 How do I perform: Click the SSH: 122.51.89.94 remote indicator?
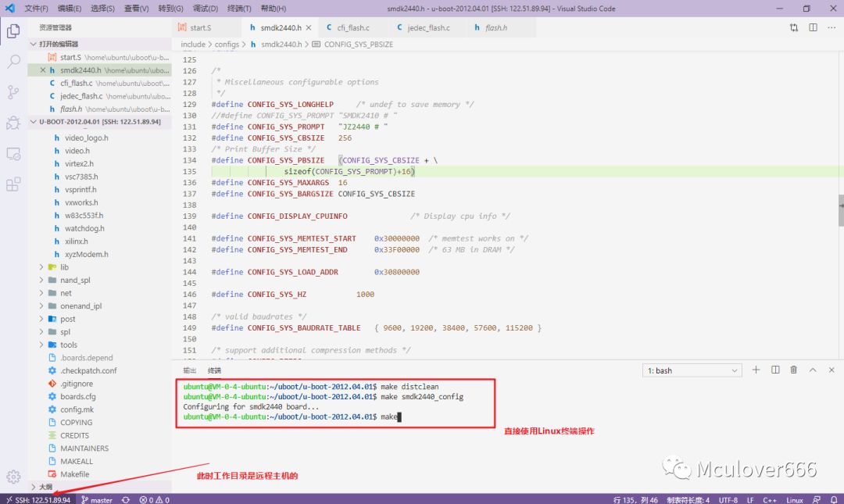38,499
